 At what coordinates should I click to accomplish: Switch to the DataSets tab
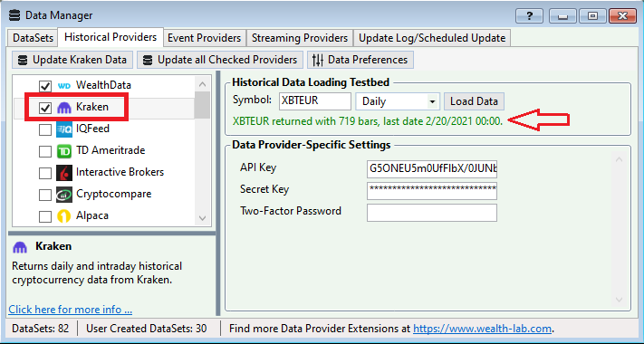(33, 38)
